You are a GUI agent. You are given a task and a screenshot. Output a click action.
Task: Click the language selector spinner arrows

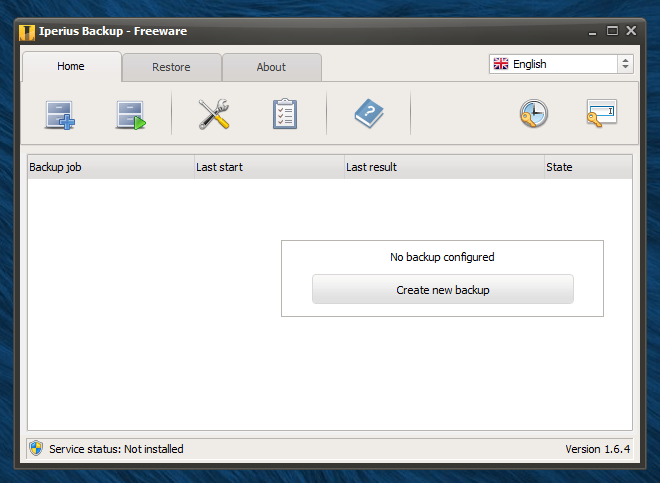[625, 64]
